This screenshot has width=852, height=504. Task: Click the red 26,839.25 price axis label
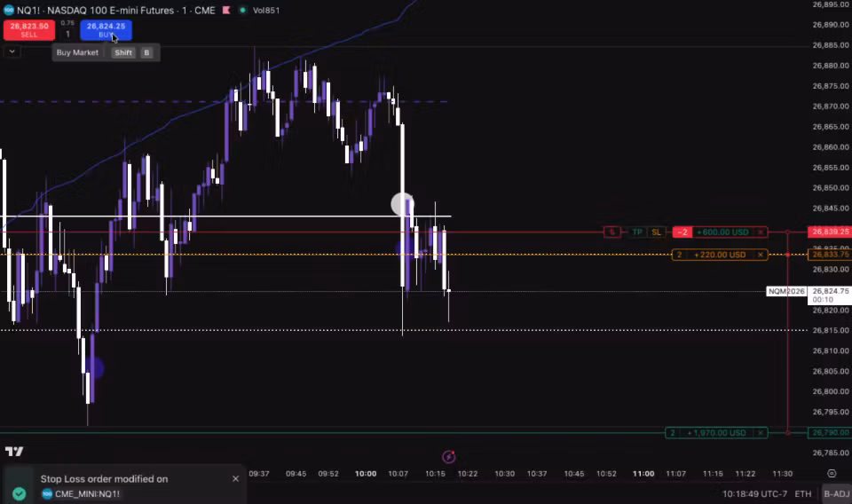coord(830,232)
